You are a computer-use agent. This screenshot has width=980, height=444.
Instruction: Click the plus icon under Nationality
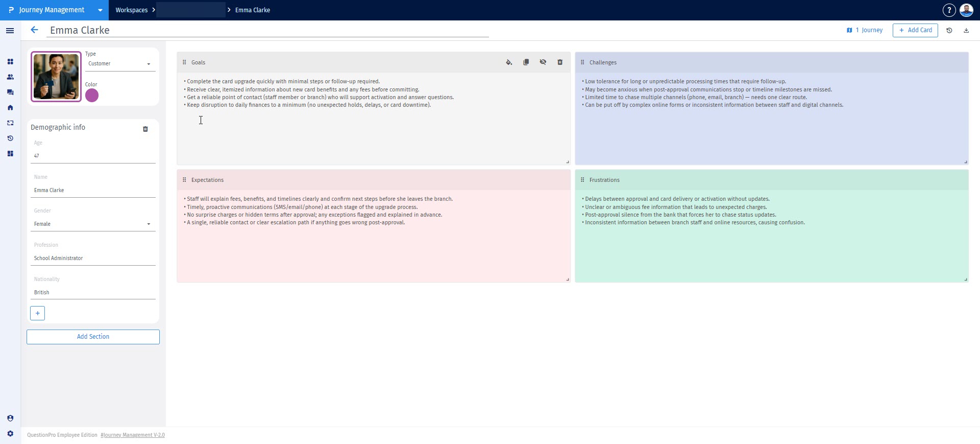tap(38, 313)
